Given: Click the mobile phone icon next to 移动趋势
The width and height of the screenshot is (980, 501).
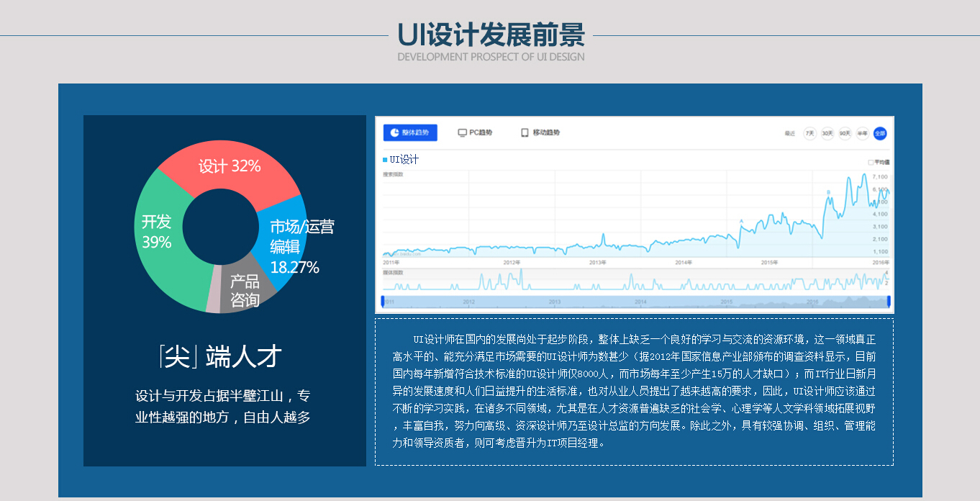Looking at the screenshot, I should click(524, 132).
